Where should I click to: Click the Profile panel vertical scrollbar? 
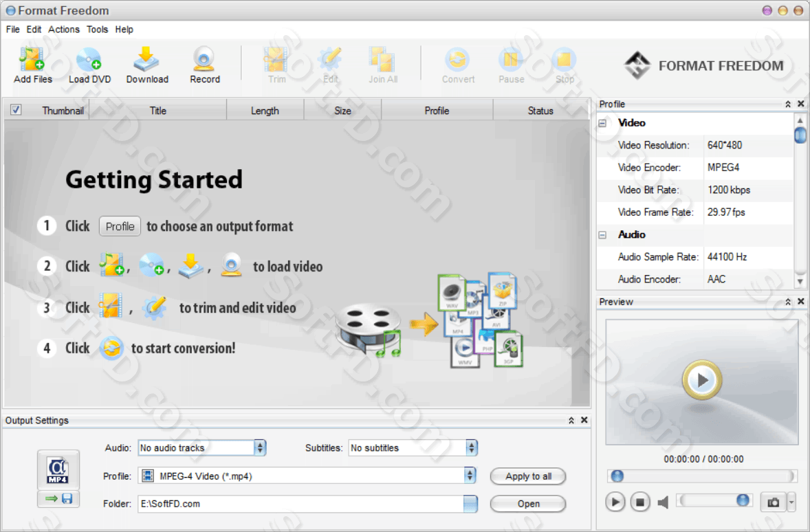pos(800,201)
